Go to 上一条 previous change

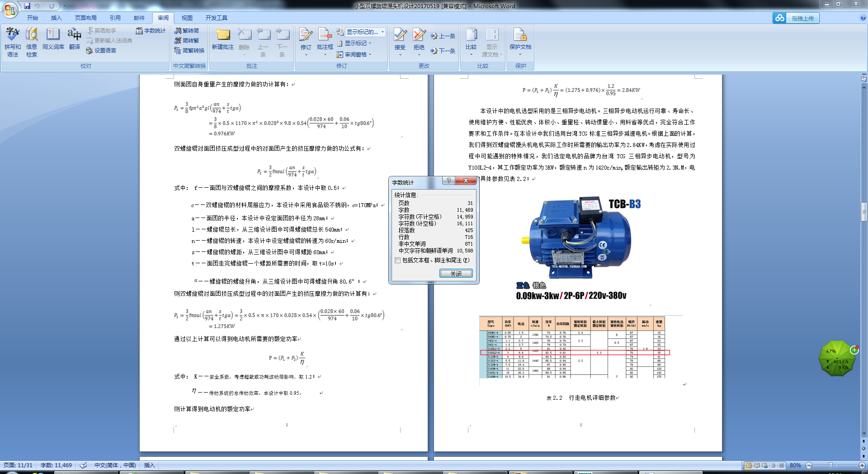tap(443, 36)
